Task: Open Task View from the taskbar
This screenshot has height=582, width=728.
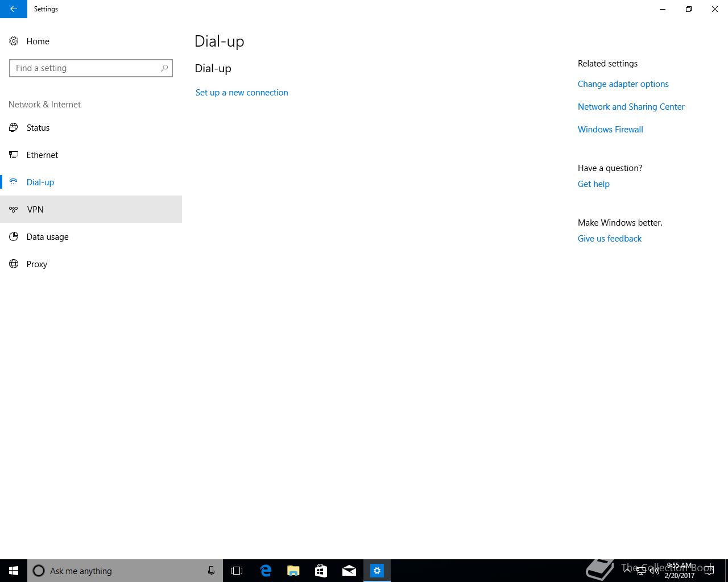Action: (237, 571)
